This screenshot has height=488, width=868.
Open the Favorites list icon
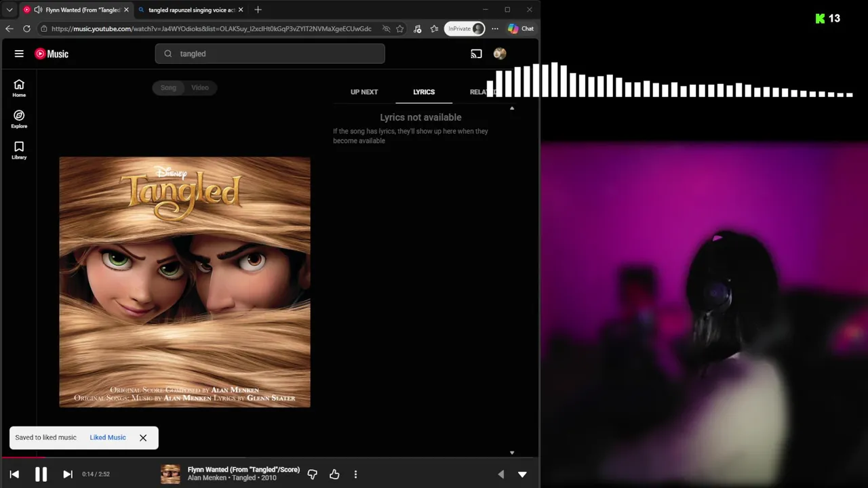coord(434,28)
